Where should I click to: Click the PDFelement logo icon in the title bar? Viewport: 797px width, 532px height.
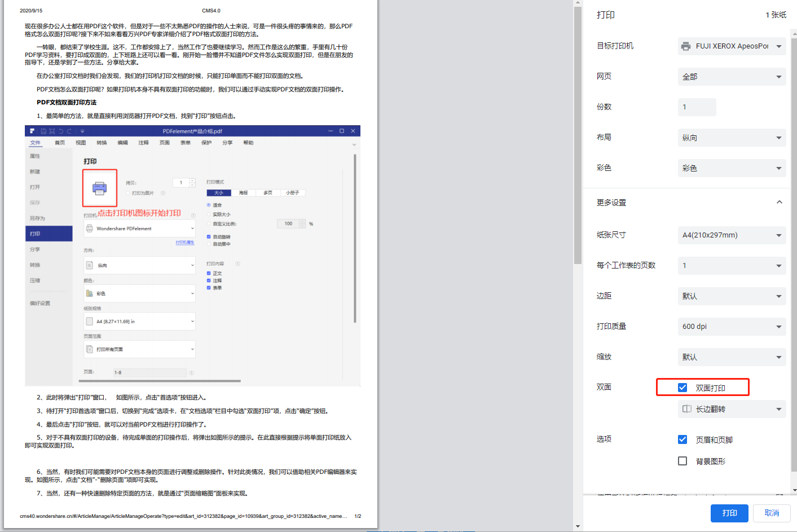[x=32, y=130]
